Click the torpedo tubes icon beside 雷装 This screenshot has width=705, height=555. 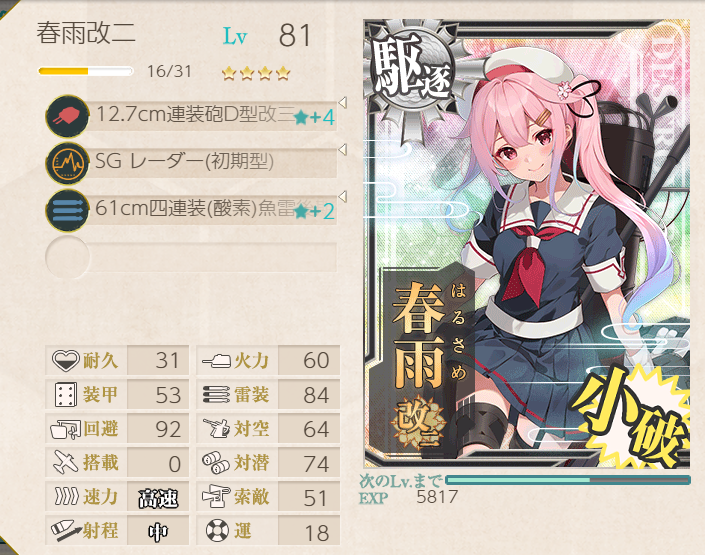coord(216,395)
